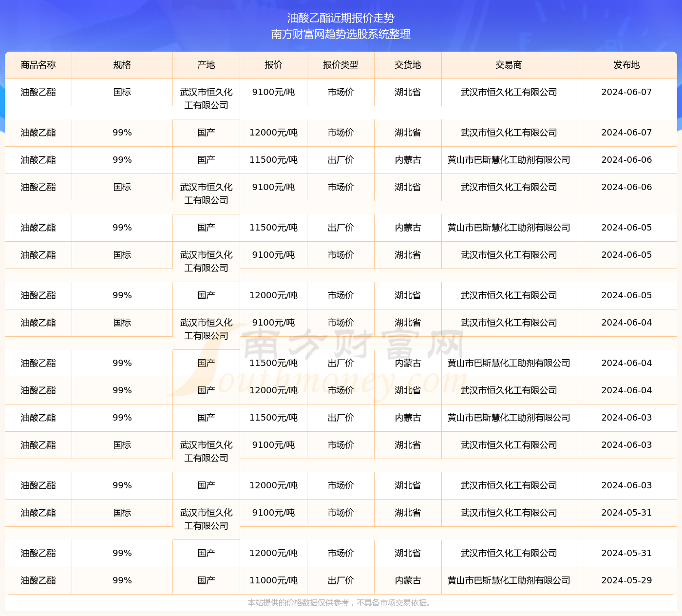Select the subtitle 南方财富网趋势选股系统整理
The width and height of the screenshot is (682, 616).
pos(341,34)
